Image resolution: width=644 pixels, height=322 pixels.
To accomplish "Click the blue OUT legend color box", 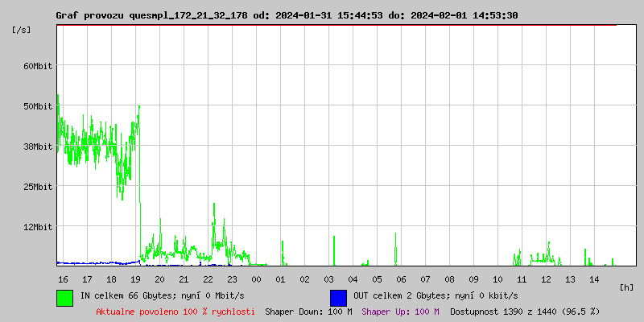I will [x=338, y=297].
